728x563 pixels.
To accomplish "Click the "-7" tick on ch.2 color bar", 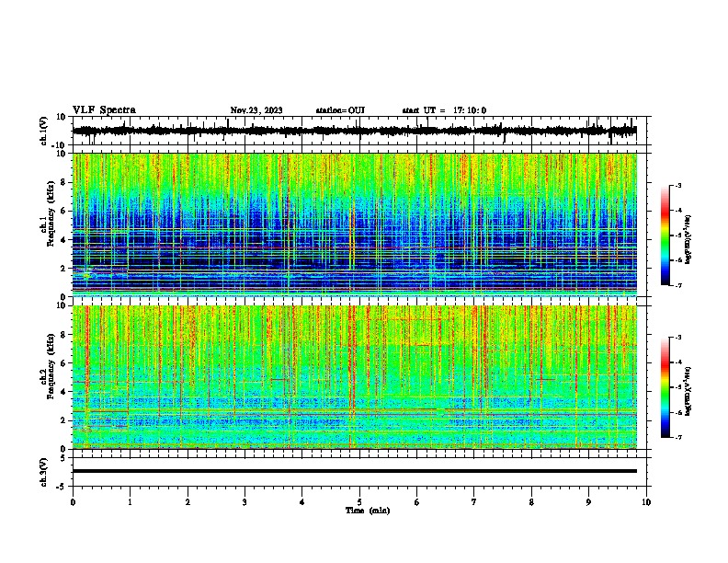I will [677, 437].
